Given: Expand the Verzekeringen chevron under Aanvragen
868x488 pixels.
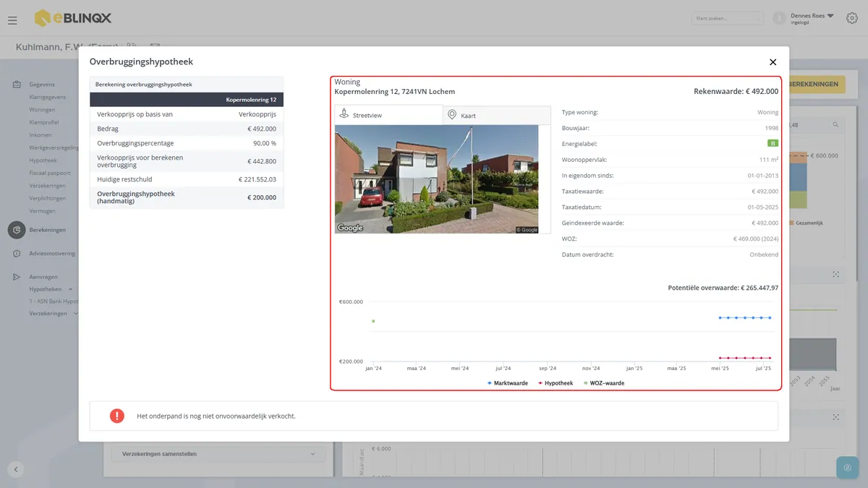Looking at the screenshot, I should coord(76,314).
